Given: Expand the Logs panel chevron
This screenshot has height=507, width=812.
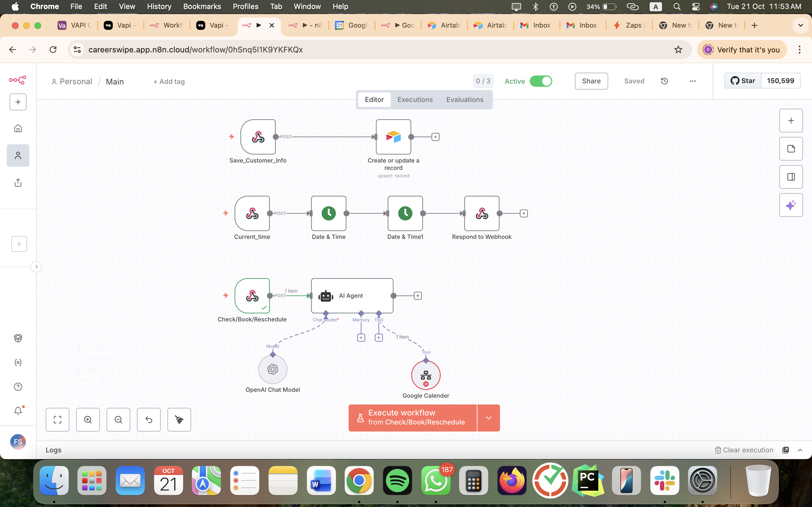Looking at the screenshot, I should point(800,450).
